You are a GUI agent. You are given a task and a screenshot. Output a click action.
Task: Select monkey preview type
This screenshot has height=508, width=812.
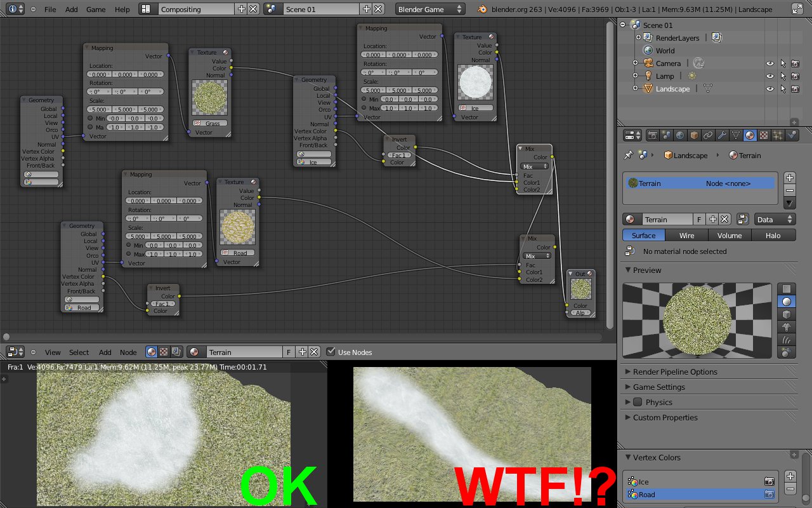point(787,327)
